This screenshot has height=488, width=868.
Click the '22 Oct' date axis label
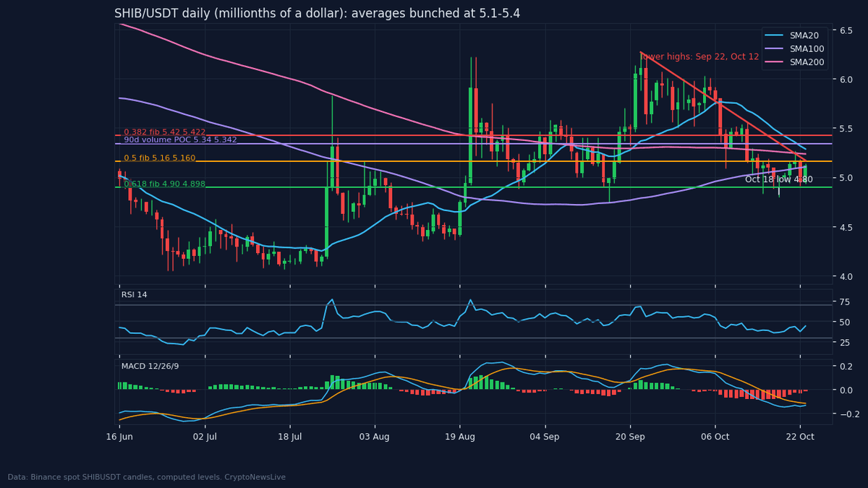pos(800,437)
